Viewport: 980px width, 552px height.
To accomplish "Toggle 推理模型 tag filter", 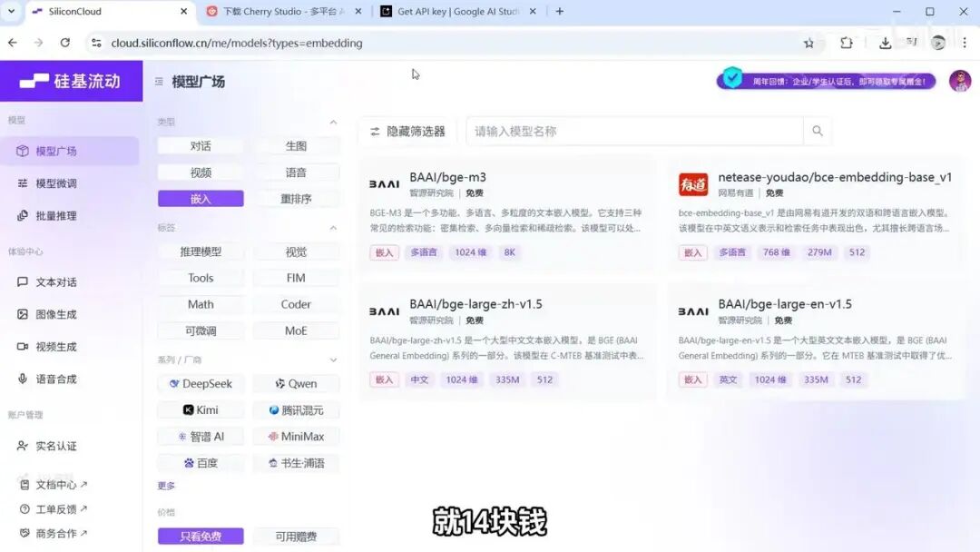I will (x=201, y=251).
